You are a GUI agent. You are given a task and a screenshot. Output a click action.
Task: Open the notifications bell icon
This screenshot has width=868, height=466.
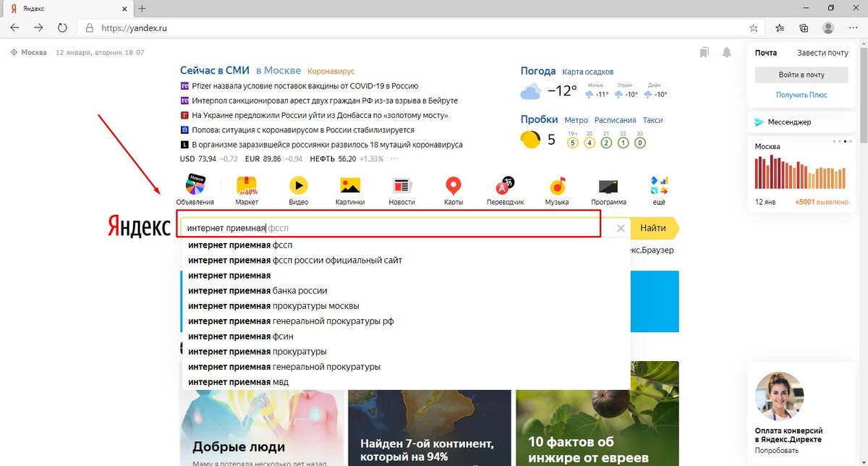click(727, 54)
